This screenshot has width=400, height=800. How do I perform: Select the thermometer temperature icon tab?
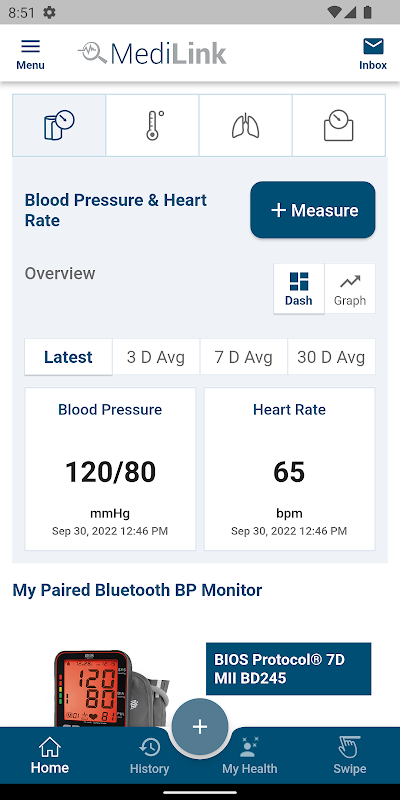[x=152, y=126]
